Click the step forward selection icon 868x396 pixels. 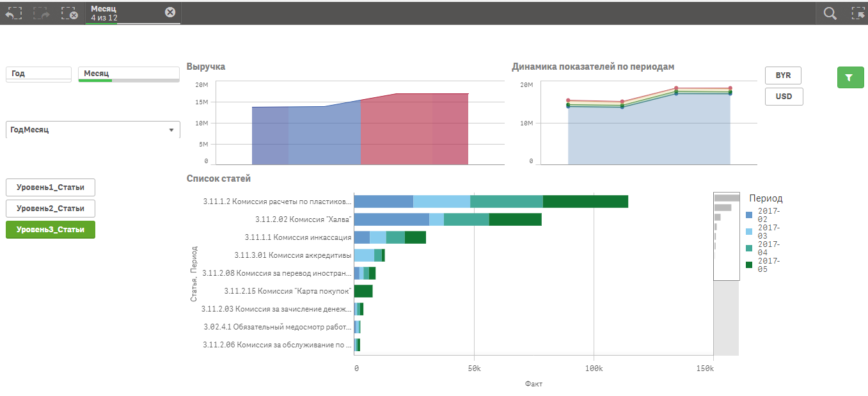click(42, 13)
